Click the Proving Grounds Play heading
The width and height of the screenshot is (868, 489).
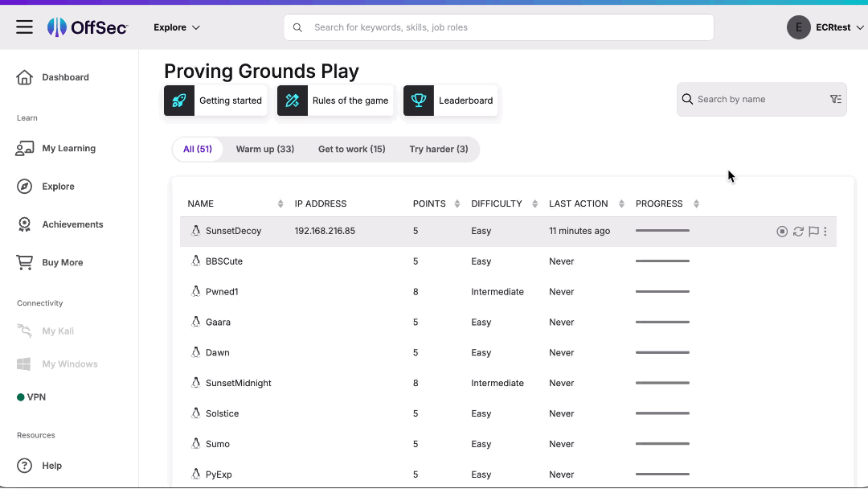point(261,72)
